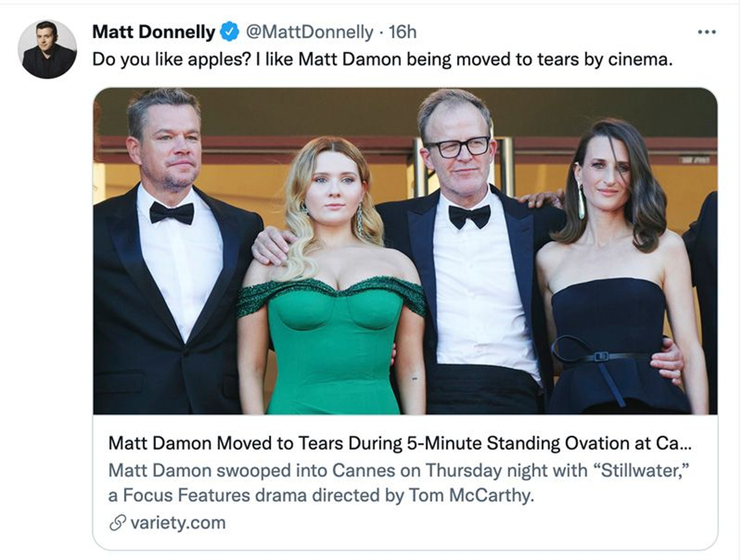Open Matt Donnelly's profile avatar

pyautogui.click(x=47, y=49)
